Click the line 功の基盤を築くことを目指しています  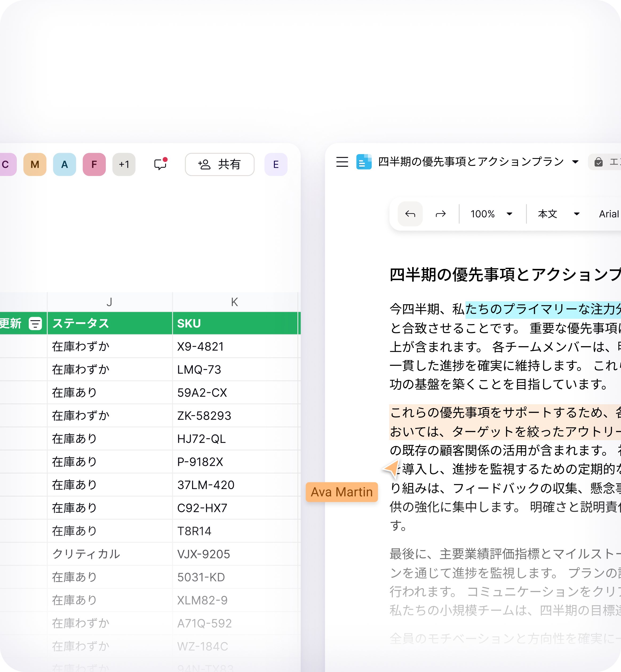tap(499, 384)
